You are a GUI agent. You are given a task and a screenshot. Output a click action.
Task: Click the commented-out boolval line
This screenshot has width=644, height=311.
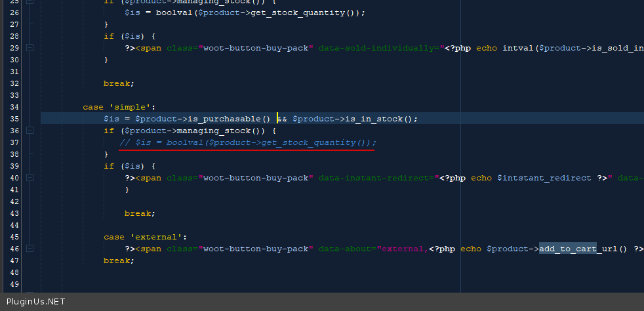click(x=248, y=142)
